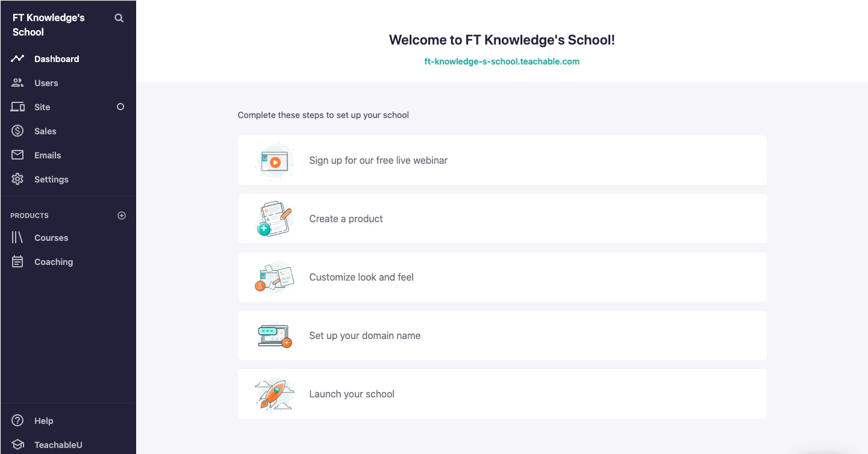The width and height of the screenshot is (868, 454).
Task: Open the ft-knowledge-s-school.teachable.com link
Action: tap(502, 61)
